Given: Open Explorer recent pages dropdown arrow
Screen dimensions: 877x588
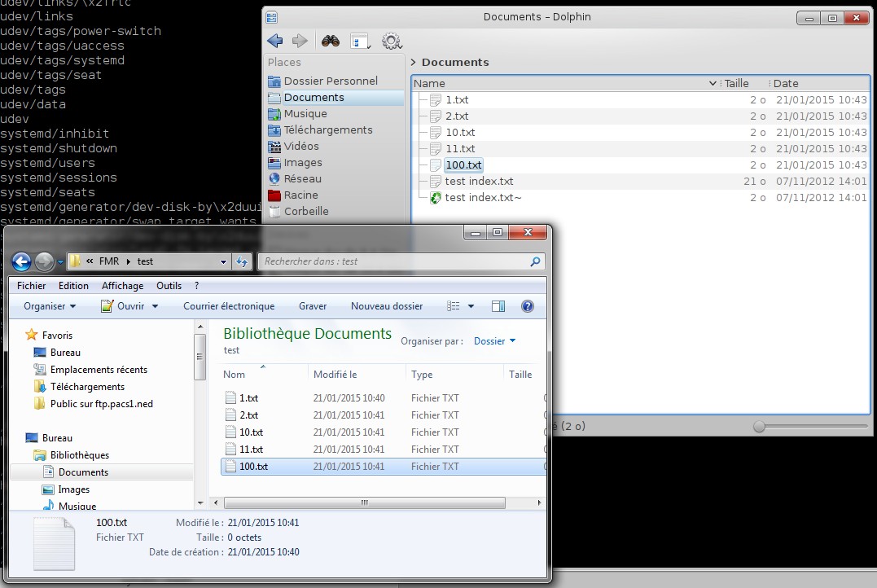Looking at the screenshot, I should 60,261.
